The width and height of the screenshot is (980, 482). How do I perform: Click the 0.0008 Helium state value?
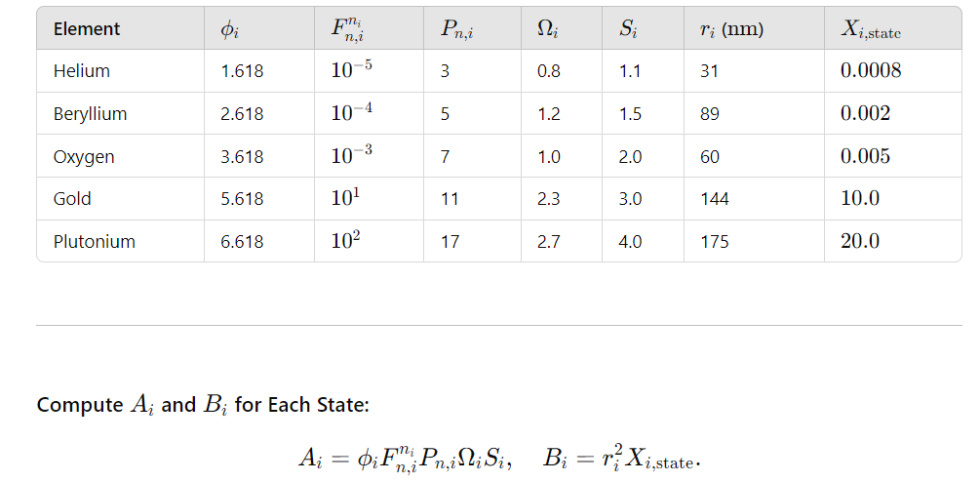[871, 70]
